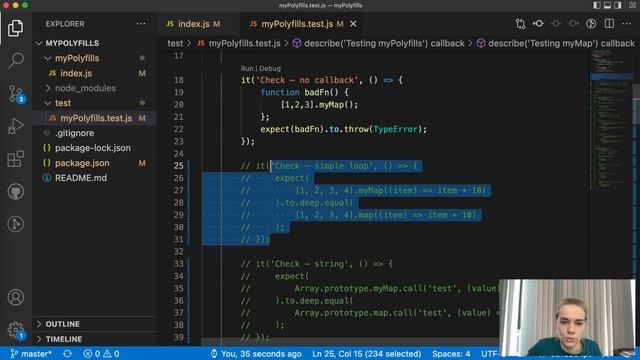Click describe('Testing myPolyfills') breadcrumb
This screenshot has height=360, width=640.
point(379,43)
